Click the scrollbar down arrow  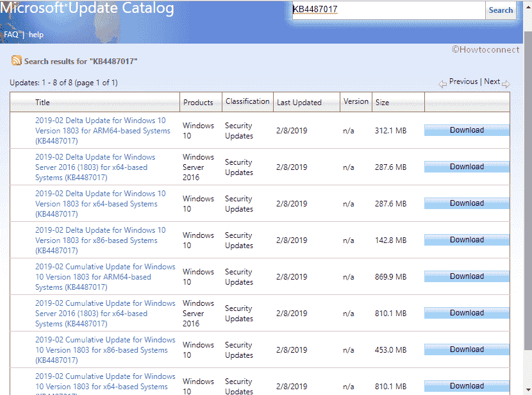pos(528,390)
